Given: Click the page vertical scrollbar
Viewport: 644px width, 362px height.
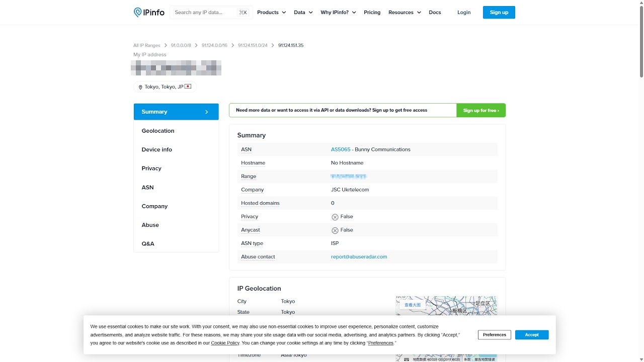Looking at the screenshot, I should [641, 43].
